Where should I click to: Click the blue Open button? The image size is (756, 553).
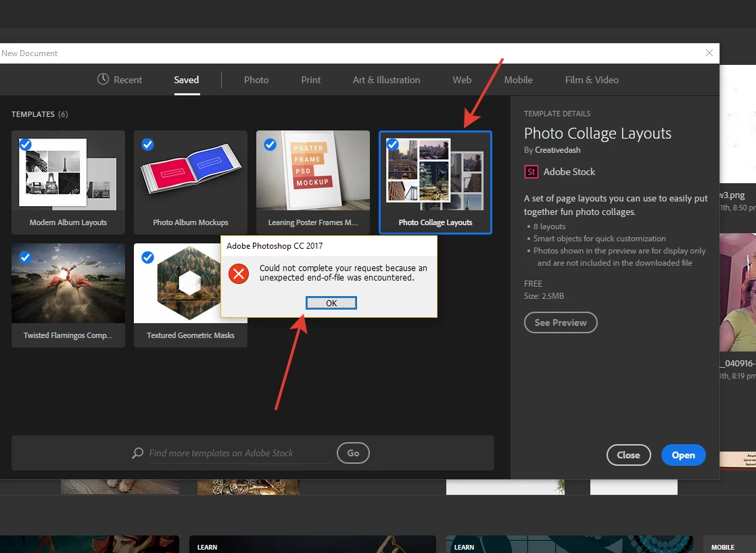pyautogui.click(x=683, y=455)
